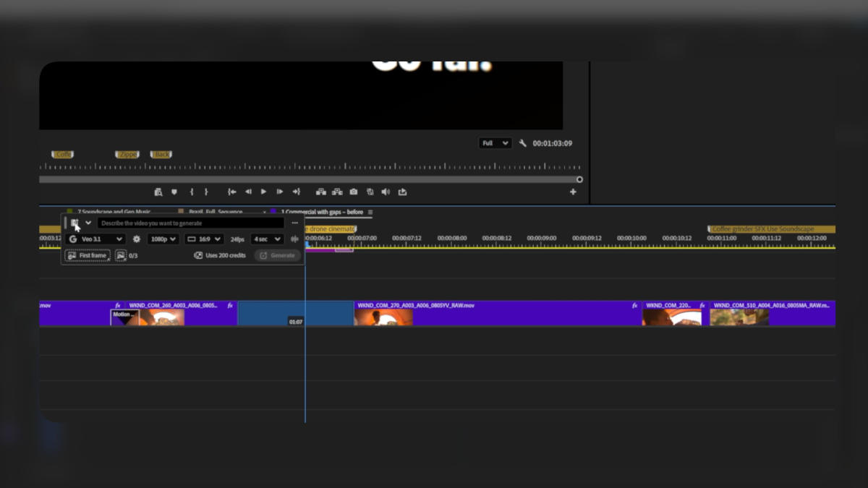Open the button editor plus icon

573,192
